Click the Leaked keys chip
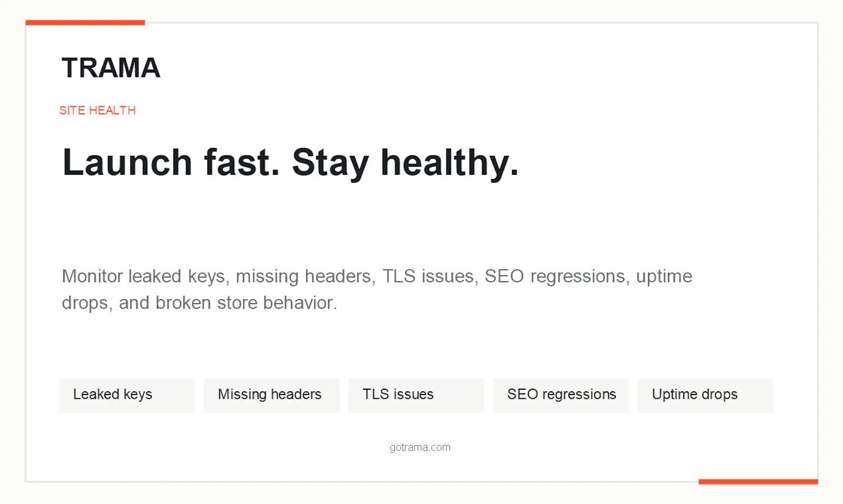 (x=127, y=395)
